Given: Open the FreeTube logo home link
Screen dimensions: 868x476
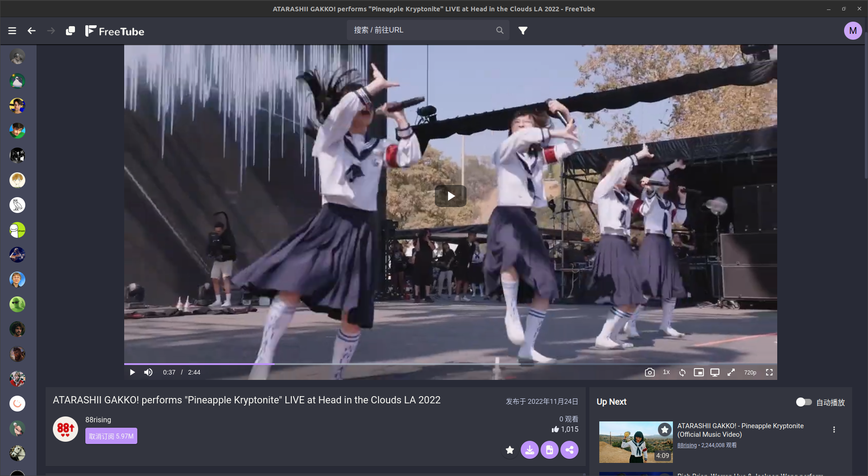Looking at the screenshot, I should coord(115,31).
